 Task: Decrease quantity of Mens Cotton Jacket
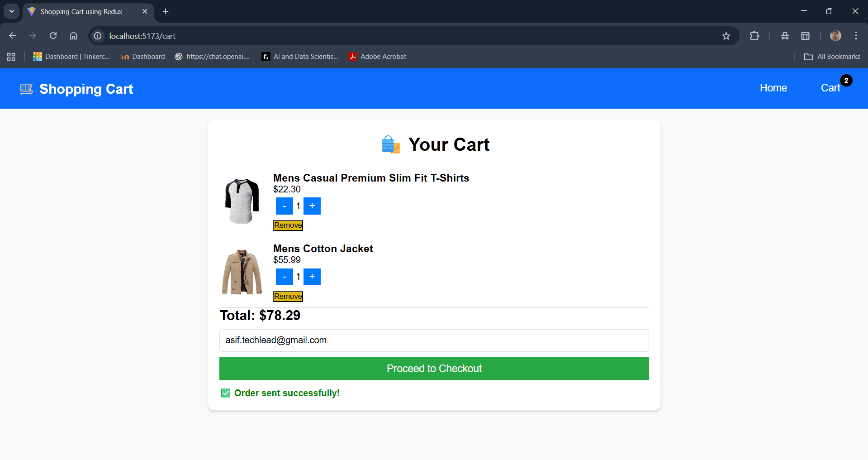click(x=284, y=277)
